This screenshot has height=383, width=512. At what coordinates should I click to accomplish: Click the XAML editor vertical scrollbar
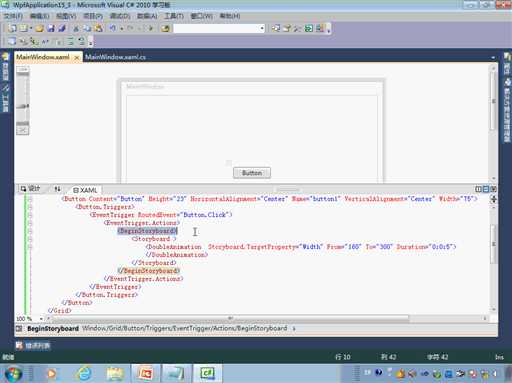coord(494,244)
